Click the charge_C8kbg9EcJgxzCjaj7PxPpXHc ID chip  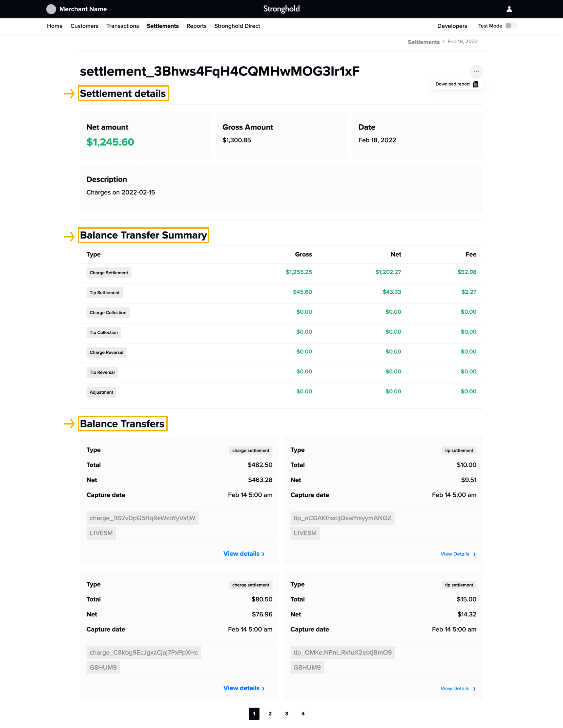point(144,652)
